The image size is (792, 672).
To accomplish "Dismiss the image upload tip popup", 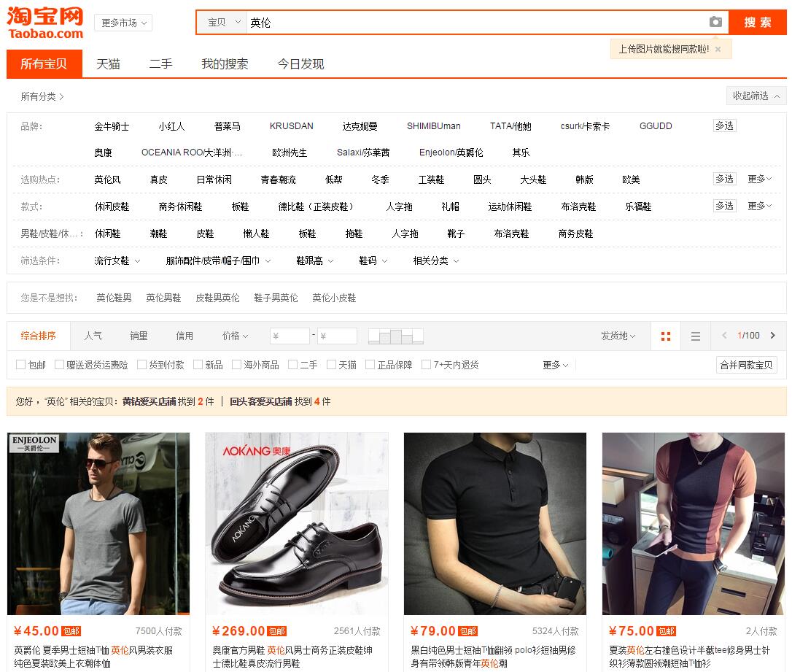I will [x=718, y=48].
